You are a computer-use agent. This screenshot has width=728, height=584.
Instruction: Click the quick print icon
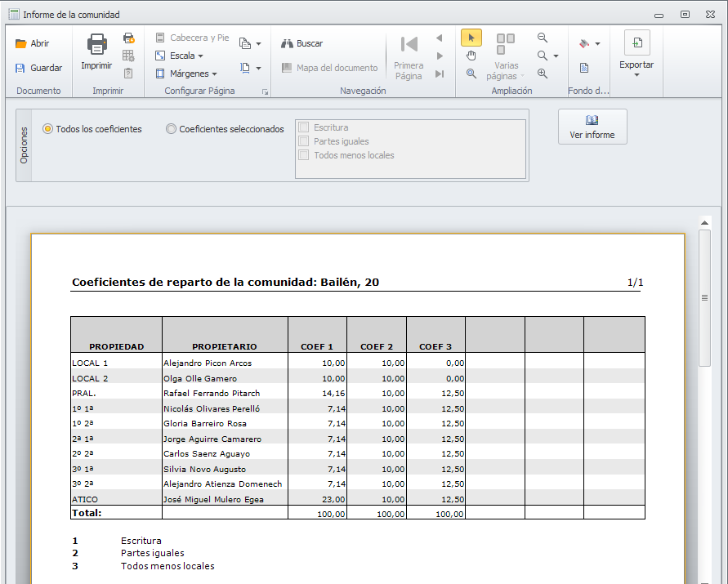coord(128,38)
